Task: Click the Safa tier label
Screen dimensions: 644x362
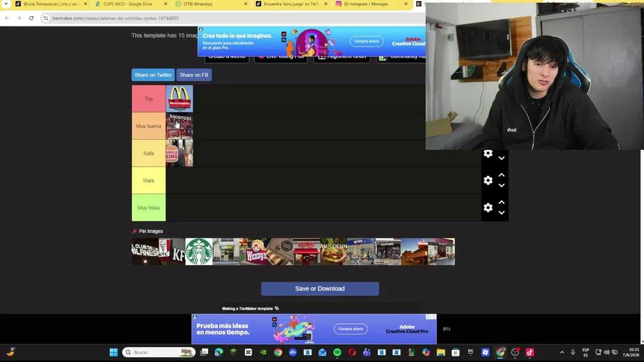Action: point(148,153)
